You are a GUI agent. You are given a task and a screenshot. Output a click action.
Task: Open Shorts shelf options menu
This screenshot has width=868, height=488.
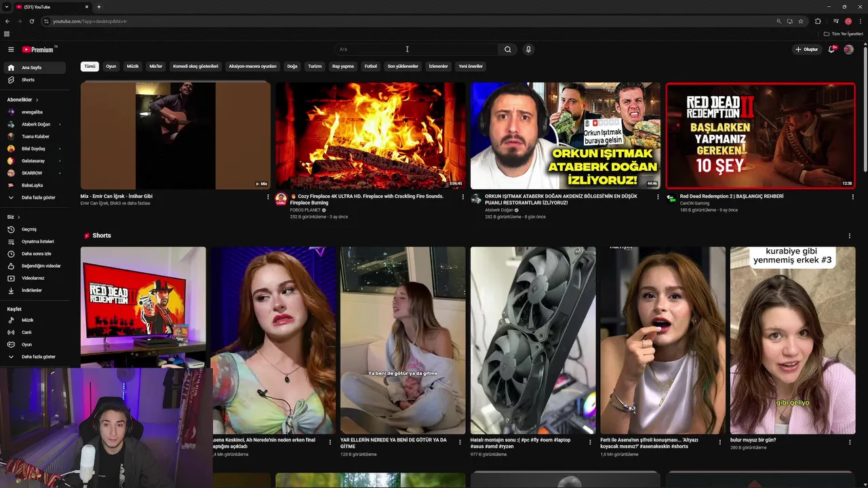point(850,236)
